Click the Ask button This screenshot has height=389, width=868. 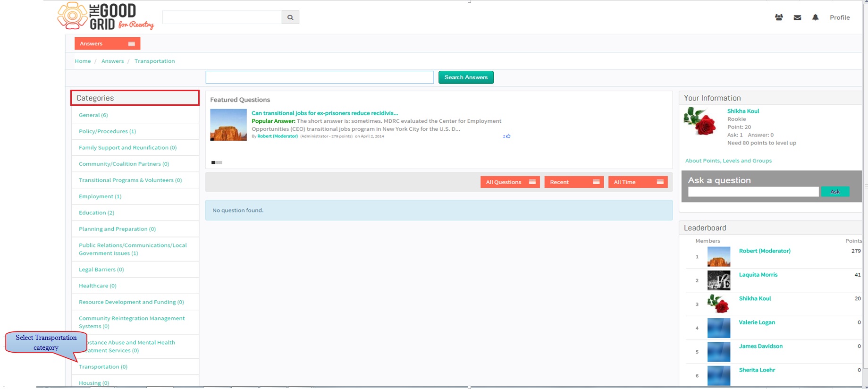[835, 192]
